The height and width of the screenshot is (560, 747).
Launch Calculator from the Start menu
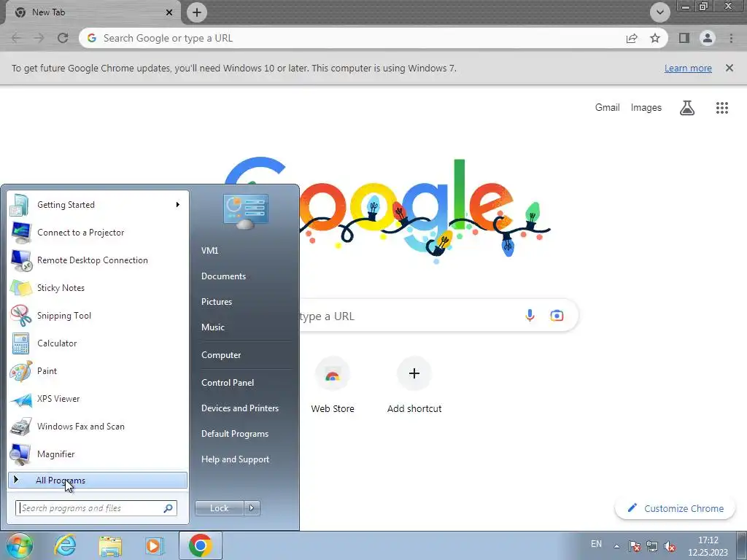coord(98,343)
